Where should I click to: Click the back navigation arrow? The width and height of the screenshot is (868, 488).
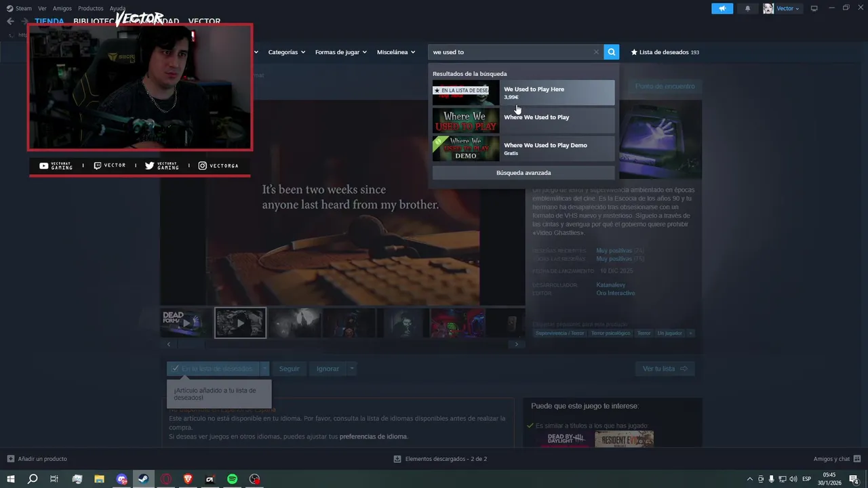[x=10, y=21]
